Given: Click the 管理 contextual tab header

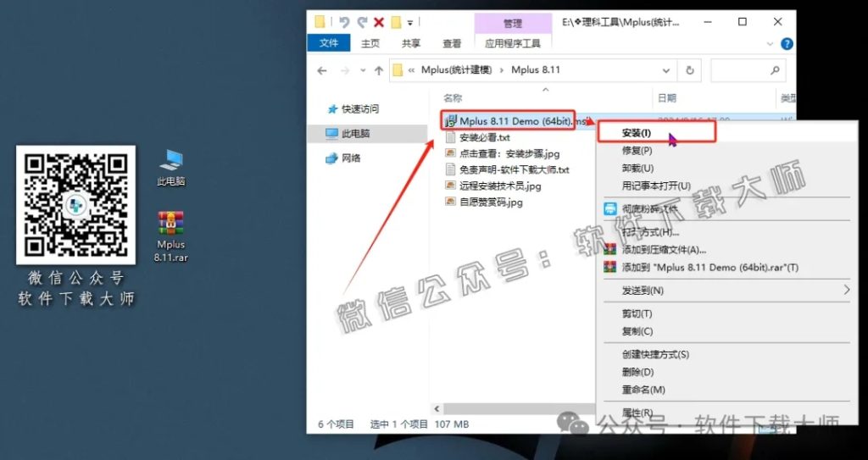Looking at the screenshot, I should click(513, 23).
